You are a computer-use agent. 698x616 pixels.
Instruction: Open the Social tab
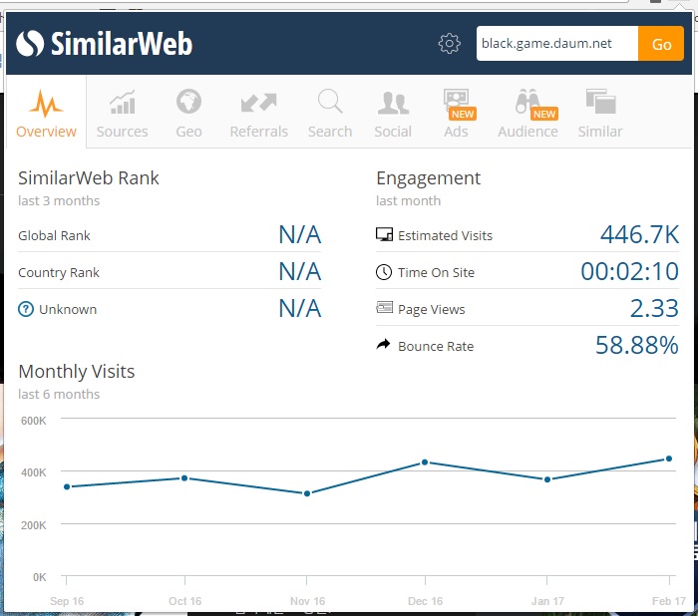[x=393, y=114]
